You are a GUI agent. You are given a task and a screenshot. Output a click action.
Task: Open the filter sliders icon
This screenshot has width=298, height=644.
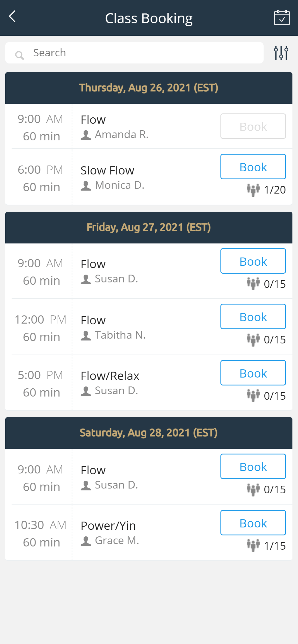tap(281, 53)
